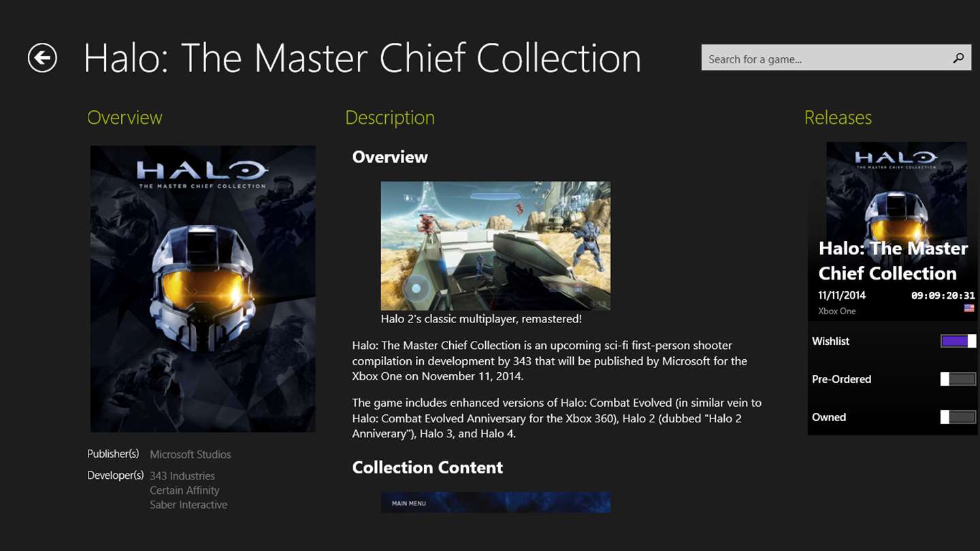Turn on the Owned switch
This screenshot has width=980, height=551.
coord(958,417)
